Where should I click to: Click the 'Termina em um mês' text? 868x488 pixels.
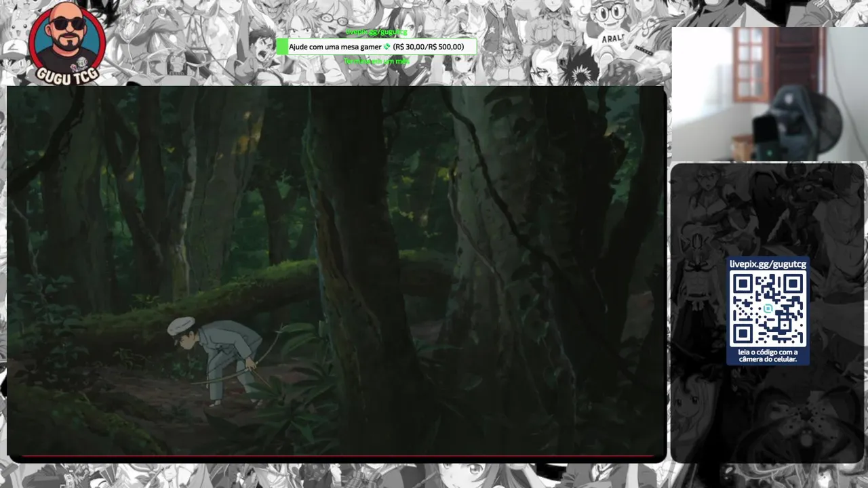pyautogui.click(x=376, y=62)
